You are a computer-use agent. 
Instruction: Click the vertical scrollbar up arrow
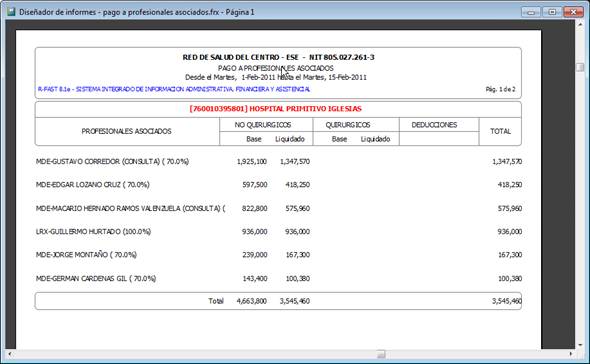[580, 24]
